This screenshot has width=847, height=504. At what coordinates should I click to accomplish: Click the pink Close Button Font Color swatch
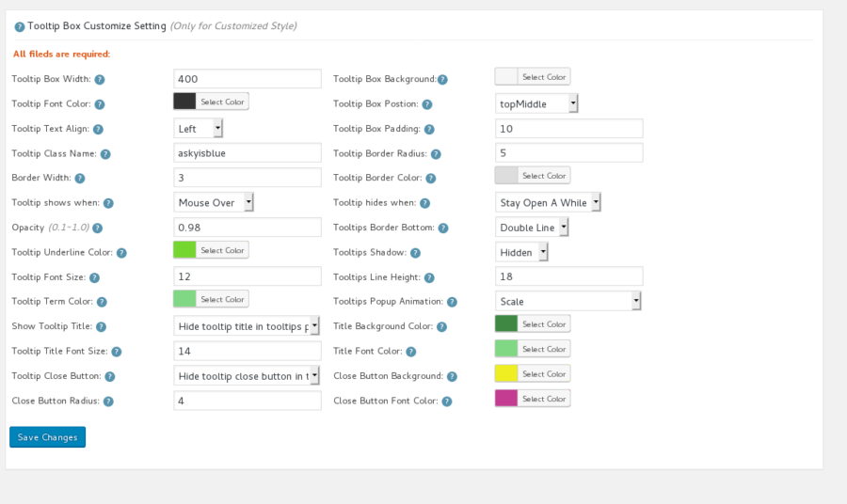point(506,399)
